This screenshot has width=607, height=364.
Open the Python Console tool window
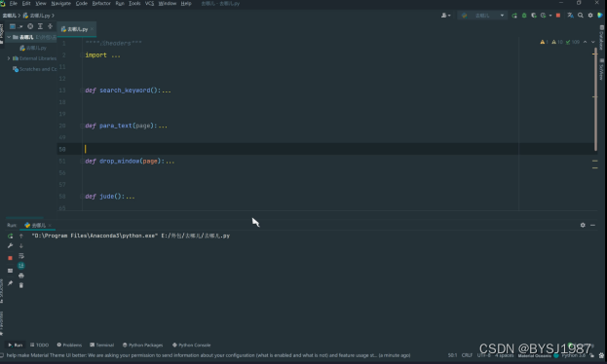point(192,346)
